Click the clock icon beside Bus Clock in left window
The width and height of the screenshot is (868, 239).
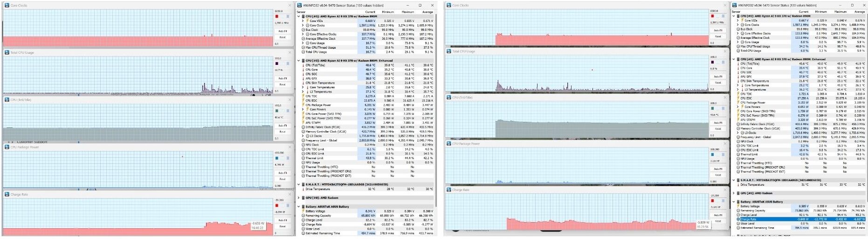pos(303,29)
